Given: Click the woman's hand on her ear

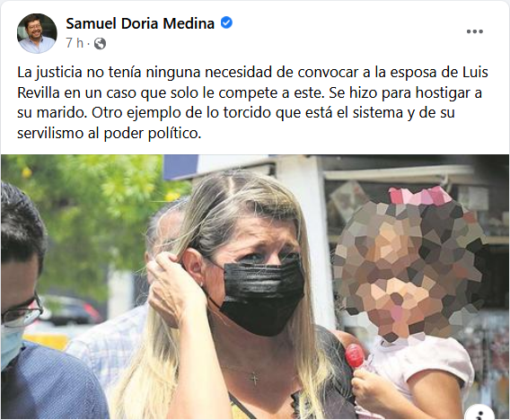Looking at the screenshot, I should [174, 283].
